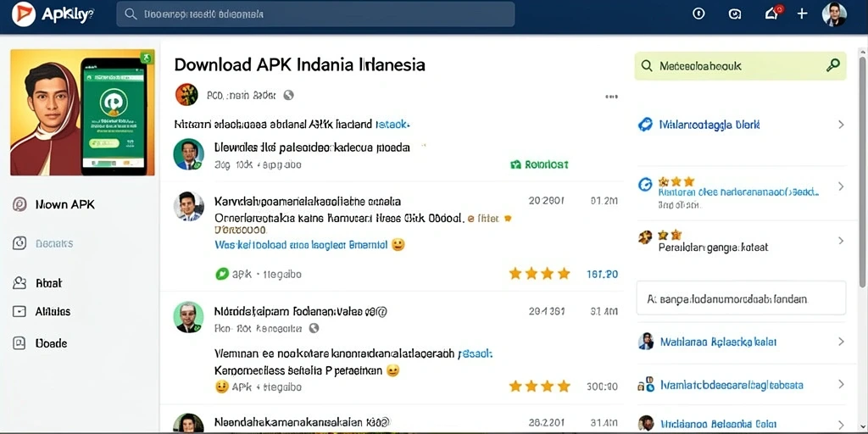Screen dimensions: 868x434
Task: Click the magnifier icon in top search bar
Action: tap(131, 14)
